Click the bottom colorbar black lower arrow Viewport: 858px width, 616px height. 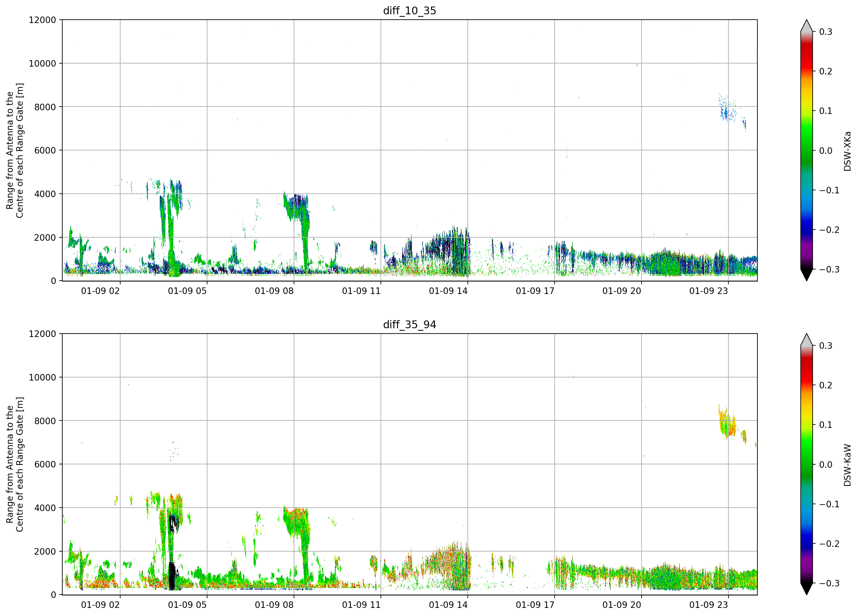[x=807, y=589]
